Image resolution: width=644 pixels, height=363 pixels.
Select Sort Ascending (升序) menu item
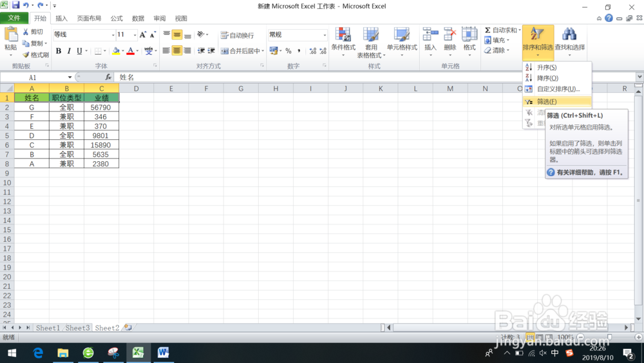tap(557, 68)
